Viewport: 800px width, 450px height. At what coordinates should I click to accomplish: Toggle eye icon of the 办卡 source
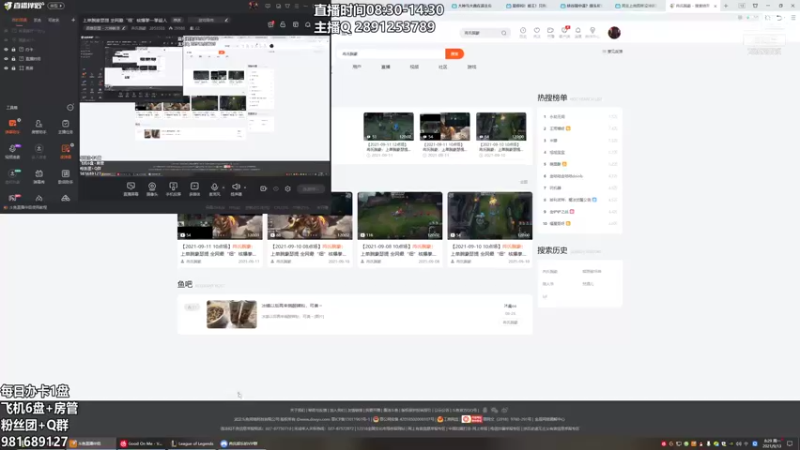point(6,49)
